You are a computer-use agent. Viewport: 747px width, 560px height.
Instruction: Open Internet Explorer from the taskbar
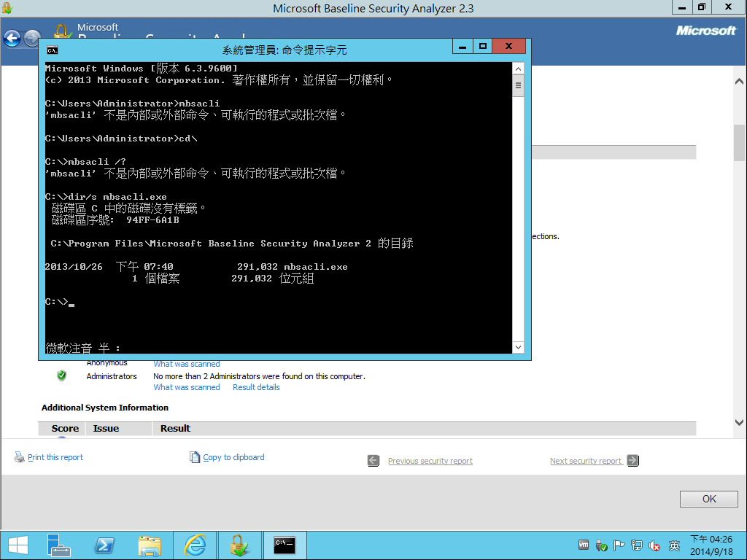[195, 545]
